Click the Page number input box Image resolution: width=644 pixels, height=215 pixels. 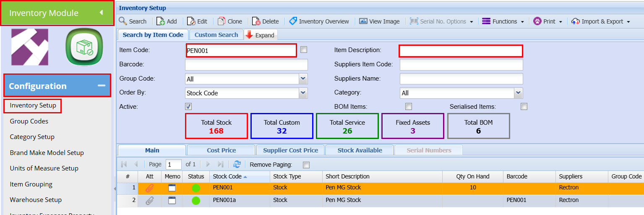[x=174, y=164]
